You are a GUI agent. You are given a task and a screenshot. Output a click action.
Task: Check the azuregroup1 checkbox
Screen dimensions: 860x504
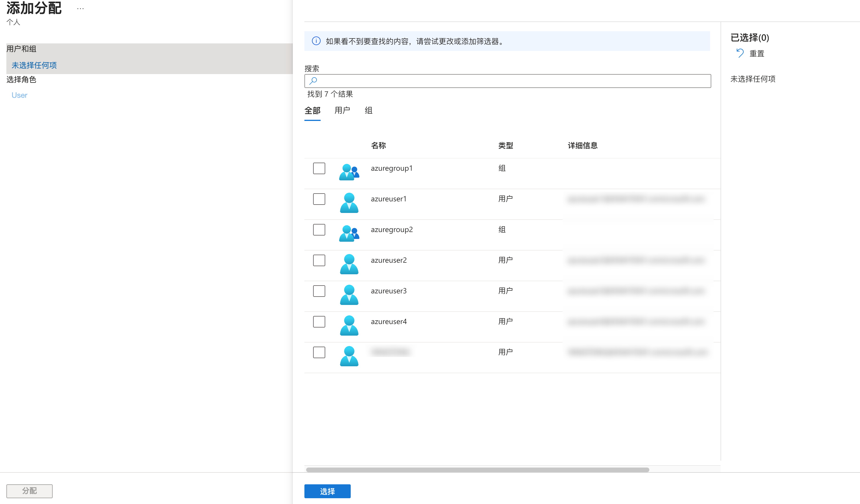[319, 168]
